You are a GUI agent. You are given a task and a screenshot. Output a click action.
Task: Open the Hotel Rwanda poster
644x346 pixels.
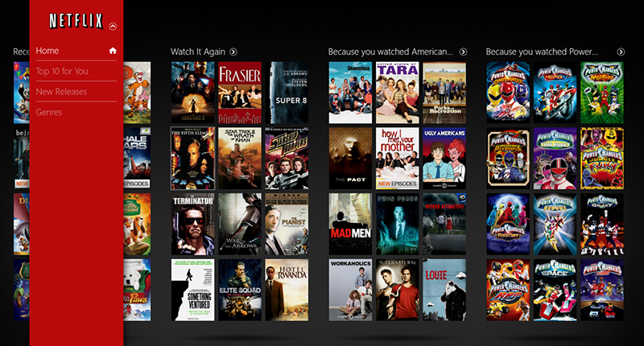(287, 290)
